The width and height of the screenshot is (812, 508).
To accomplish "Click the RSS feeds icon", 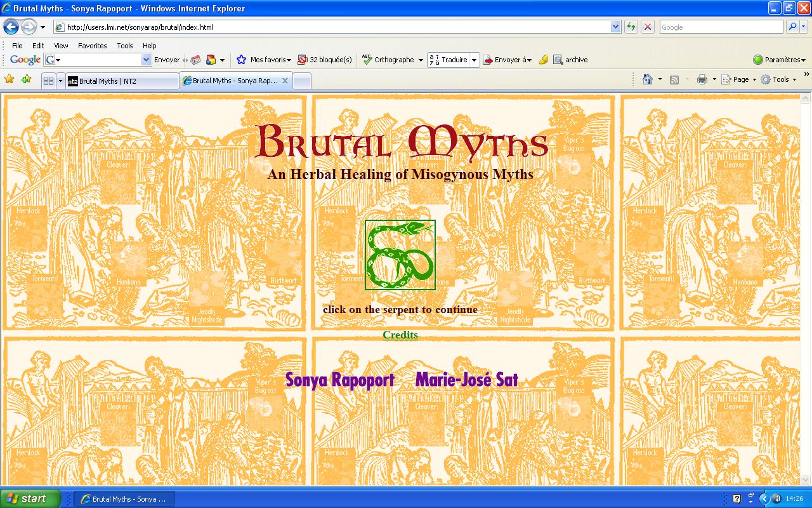I will coord(674,79).
